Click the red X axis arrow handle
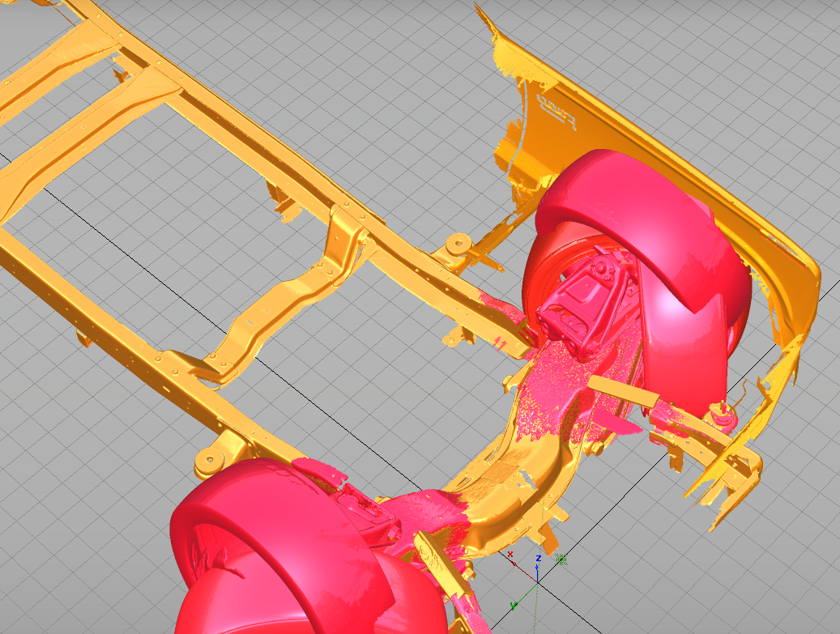Image resolution: width=840 pixels, height=634 pixels. (x=515, y=564)
